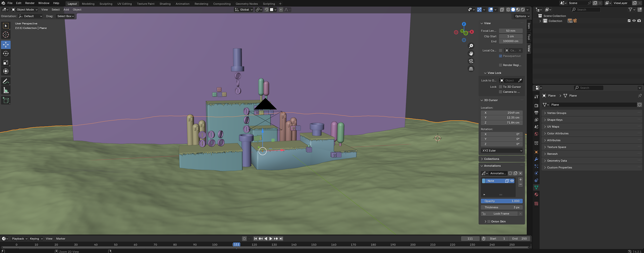This screenshot has width=644, height=253.
Task: Open the Edit menu
Action: [x=19, y=3]
